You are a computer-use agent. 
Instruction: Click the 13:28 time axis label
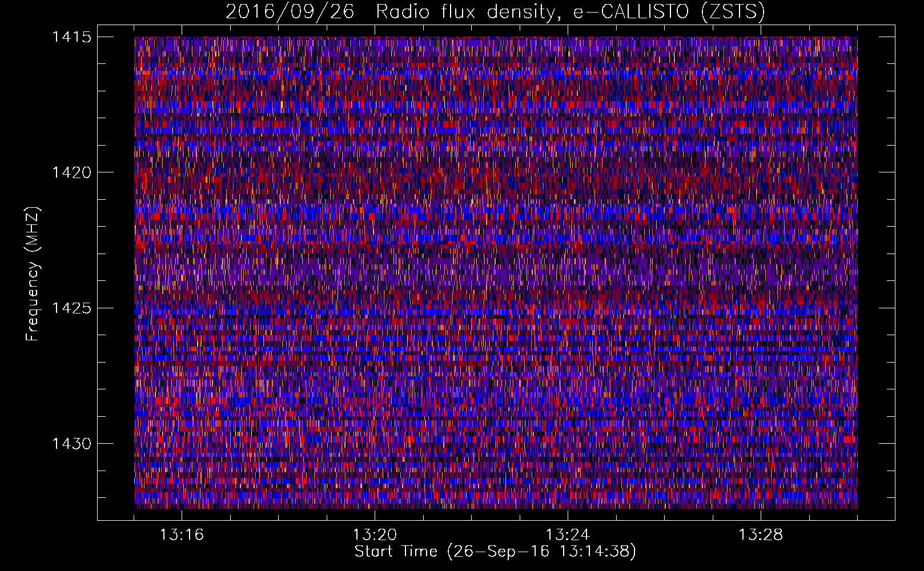coord(761,534)
